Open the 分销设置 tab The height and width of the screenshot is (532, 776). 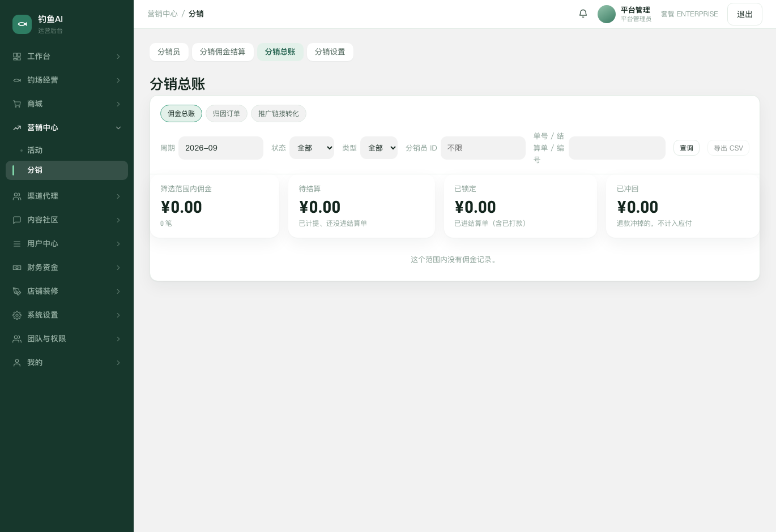[x=330, y=52]
